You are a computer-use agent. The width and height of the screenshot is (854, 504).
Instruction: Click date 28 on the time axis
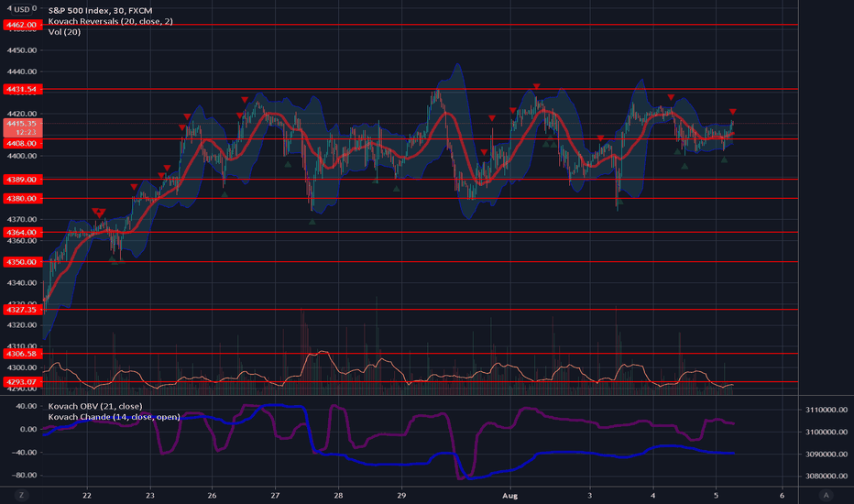pyautogui.click(x=338, y=495)
